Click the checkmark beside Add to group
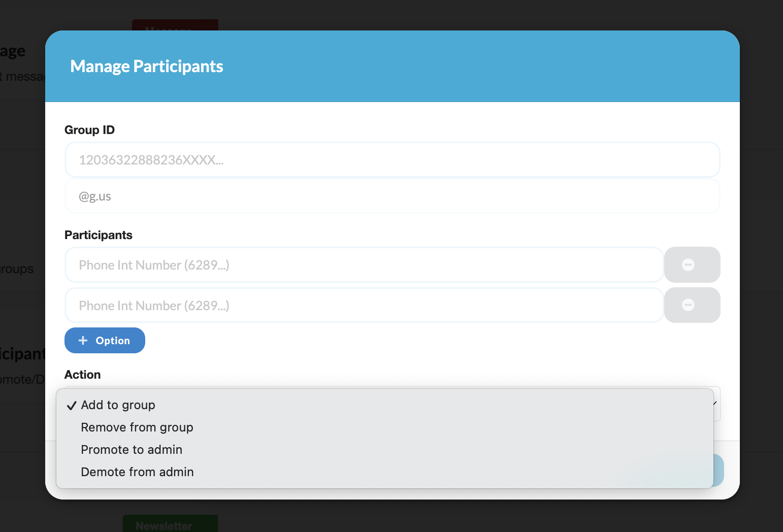This screenshot has width=783, height=532. (x=71, y=405)
